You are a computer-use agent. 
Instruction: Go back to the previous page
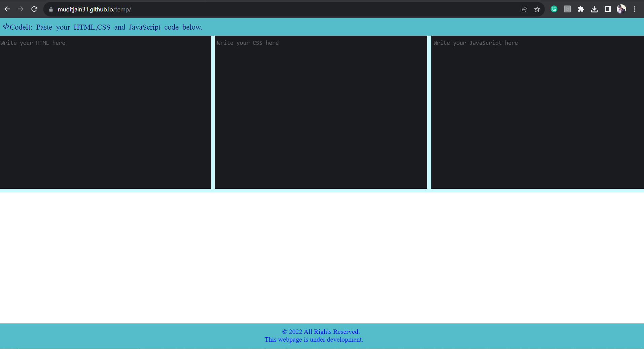tap(7, 9)
